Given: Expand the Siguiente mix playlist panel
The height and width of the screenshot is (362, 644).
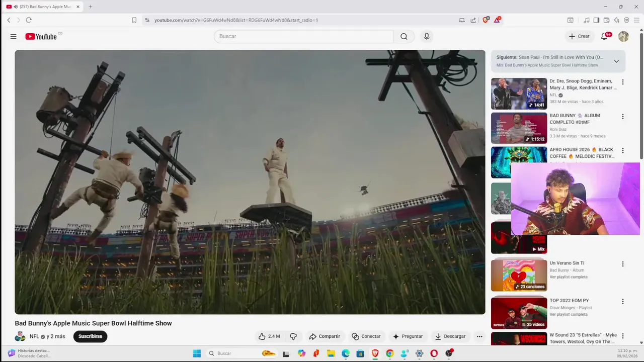Looking at the screenshot, I should (616, 61).
